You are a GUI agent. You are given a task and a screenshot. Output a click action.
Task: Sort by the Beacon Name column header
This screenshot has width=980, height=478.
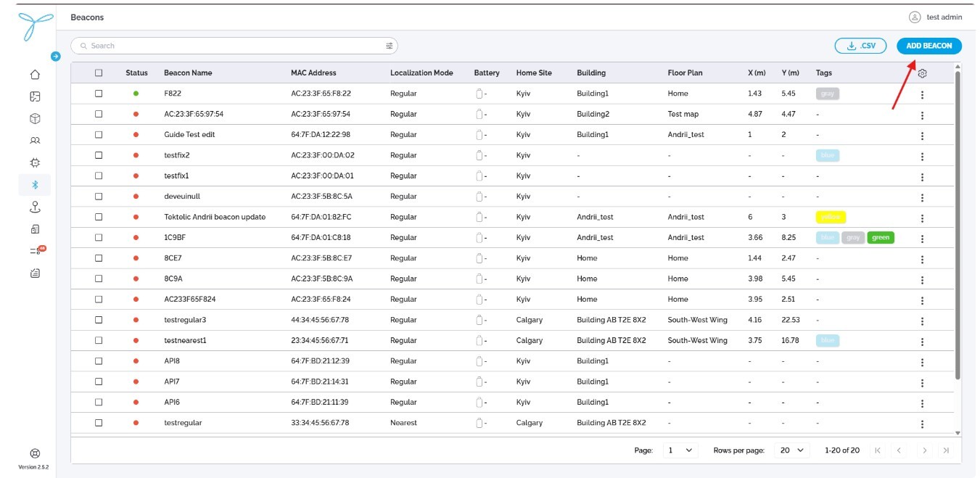[x=188, y=73]
